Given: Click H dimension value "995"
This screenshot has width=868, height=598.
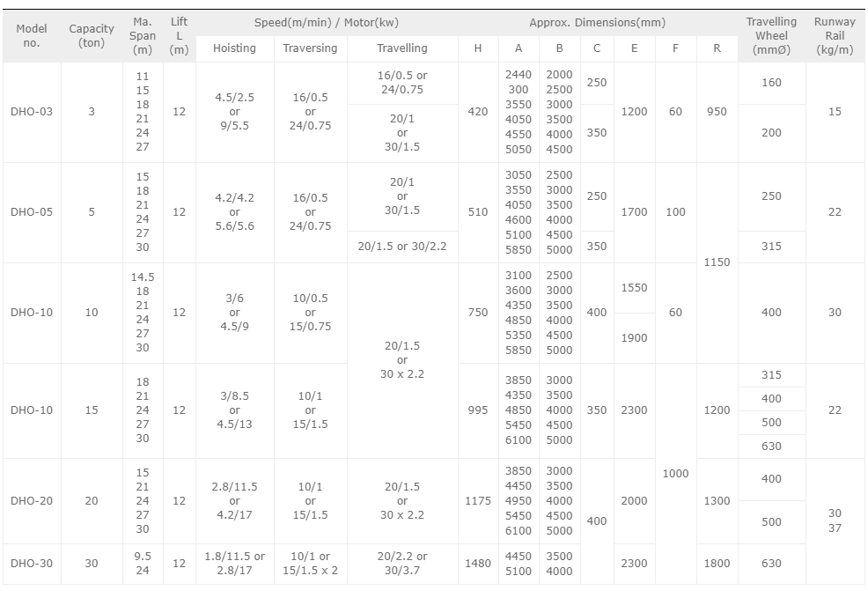Looking at the screenshot, I should [478, 410].
